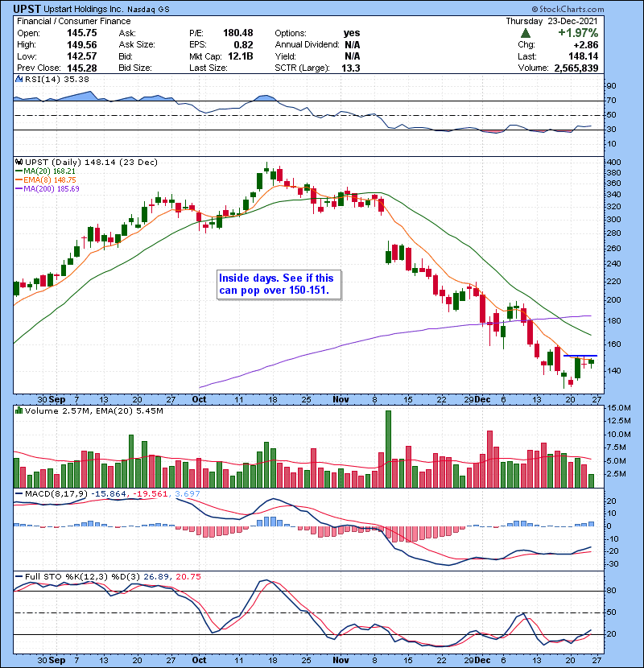
Task: Click the Bid Size label
Action: click(x=135, y=68)
